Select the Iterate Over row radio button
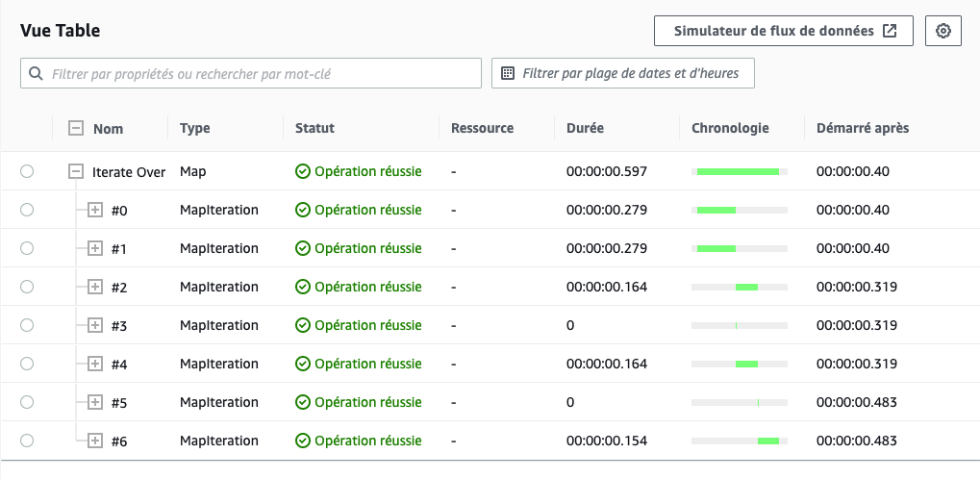980x479 pixels. (27, 171)
